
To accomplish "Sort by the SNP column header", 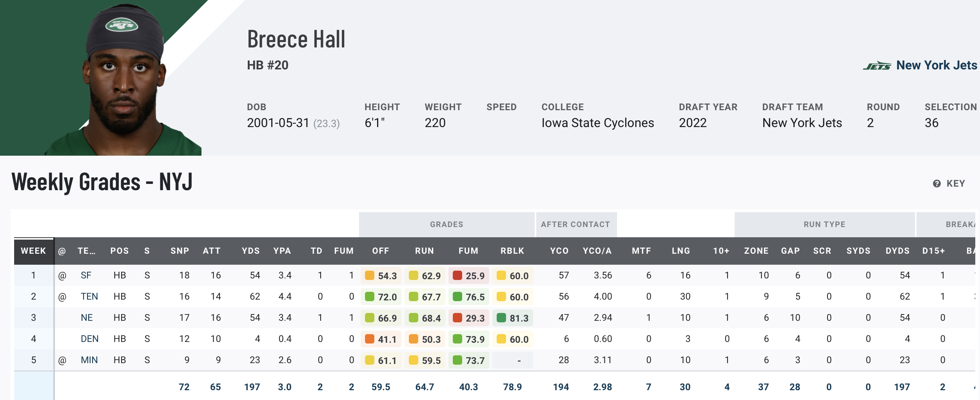I will click(x=180, y=251).
